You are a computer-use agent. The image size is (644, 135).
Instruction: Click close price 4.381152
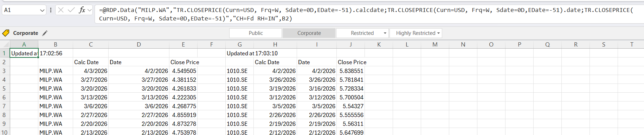183,80
